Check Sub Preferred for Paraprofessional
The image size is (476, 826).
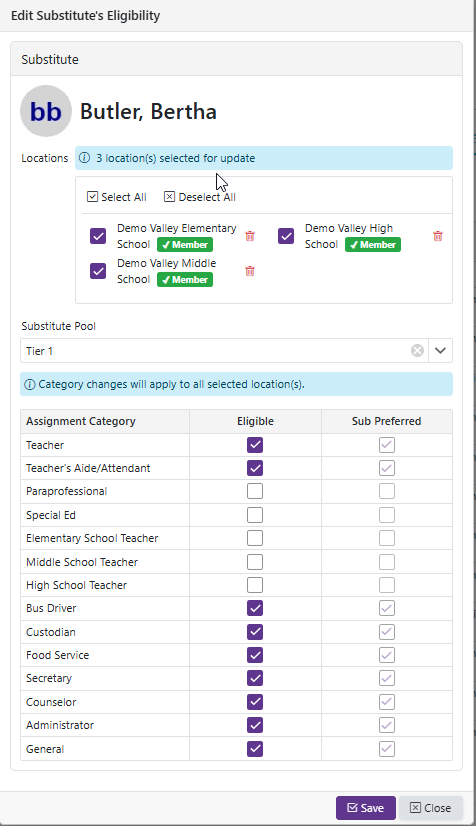pos(386,491)
